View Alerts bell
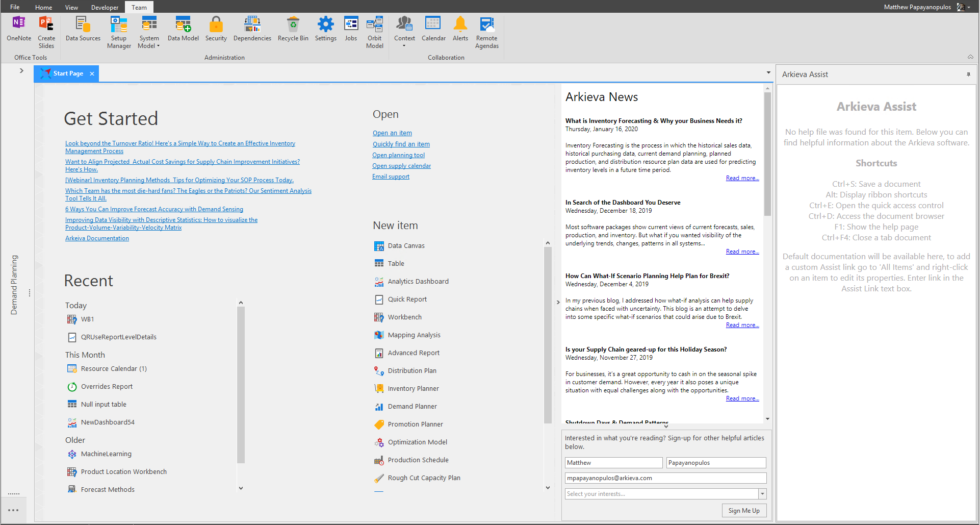 [460, 29]
